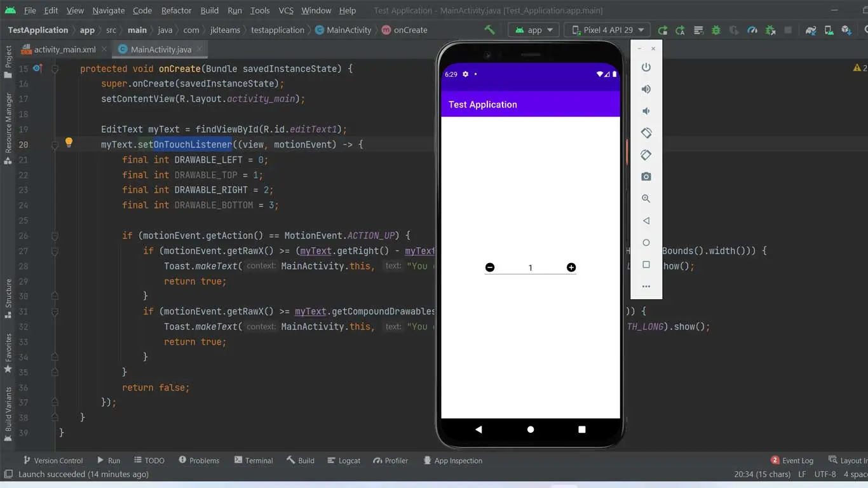This screenshot has width=868, height=488.
Task: Open the Terminal tool window
Action: coord(253,461)
